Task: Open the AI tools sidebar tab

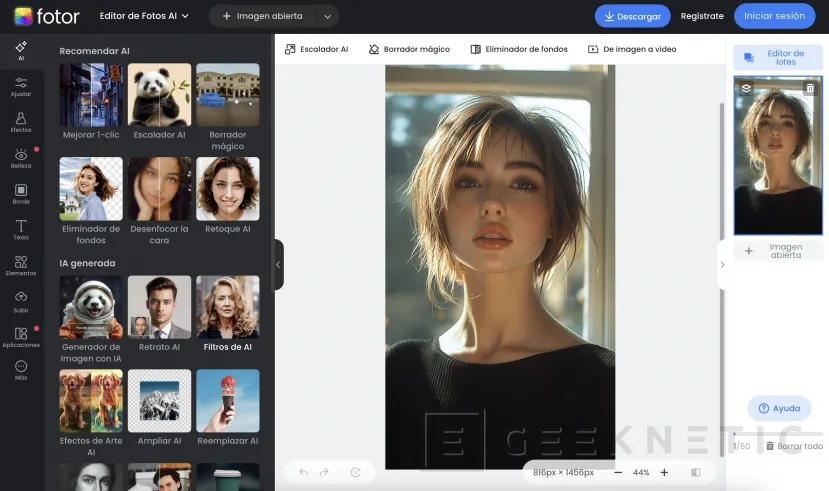Action: click(x=21, y=51)
